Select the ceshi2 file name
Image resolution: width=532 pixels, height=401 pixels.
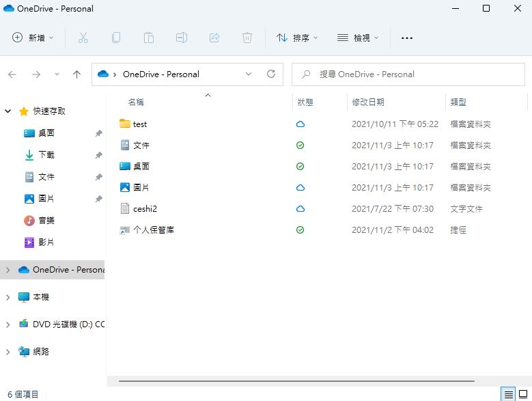[x=145, y=208]
